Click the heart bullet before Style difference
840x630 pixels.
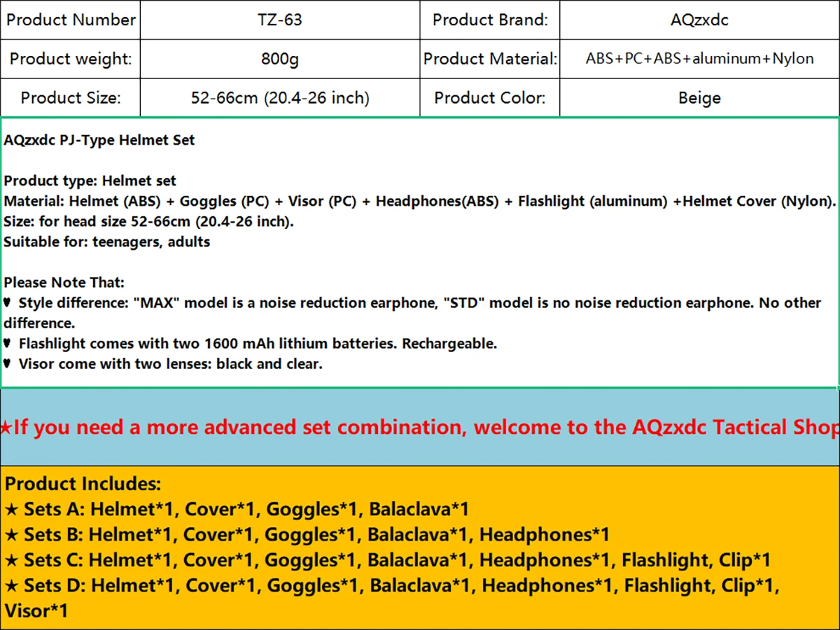pyautogui.click(x=8, y=303)
